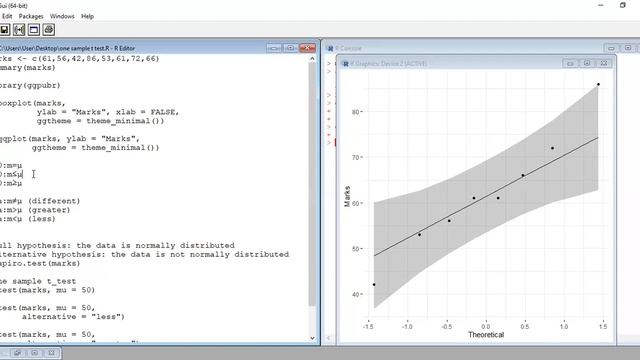Image resolution: width=640 pixels, height=360 pixels.
Task: Click the R logo icon on the R Graphics Device title bar
Action: pyautogui.click(x=345, y=64)
